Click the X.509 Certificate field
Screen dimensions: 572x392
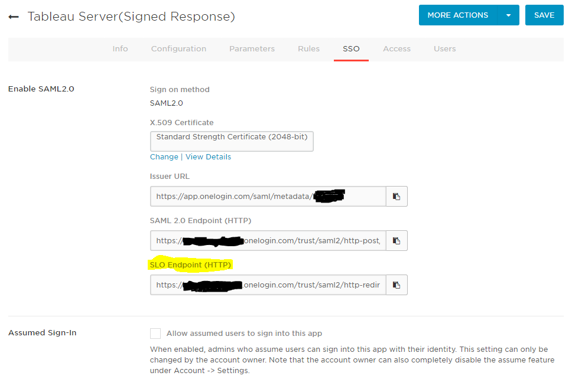point(232,141)
